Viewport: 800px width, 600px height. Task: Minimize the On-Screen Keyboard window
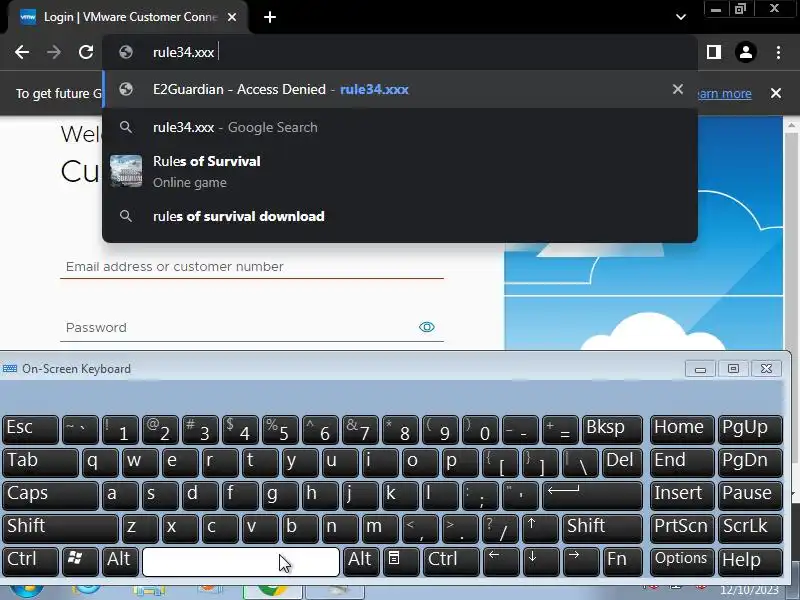point(700,369)
